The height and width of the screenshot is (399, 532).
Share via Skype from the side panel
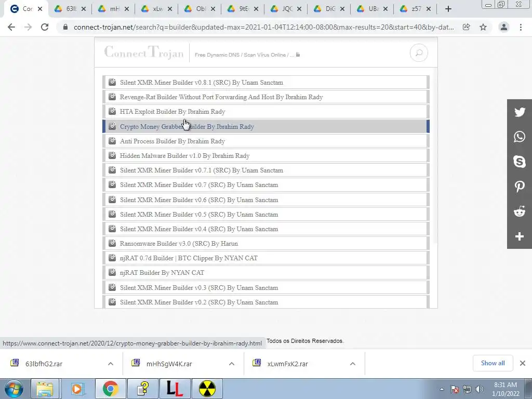tap(520, 162)
